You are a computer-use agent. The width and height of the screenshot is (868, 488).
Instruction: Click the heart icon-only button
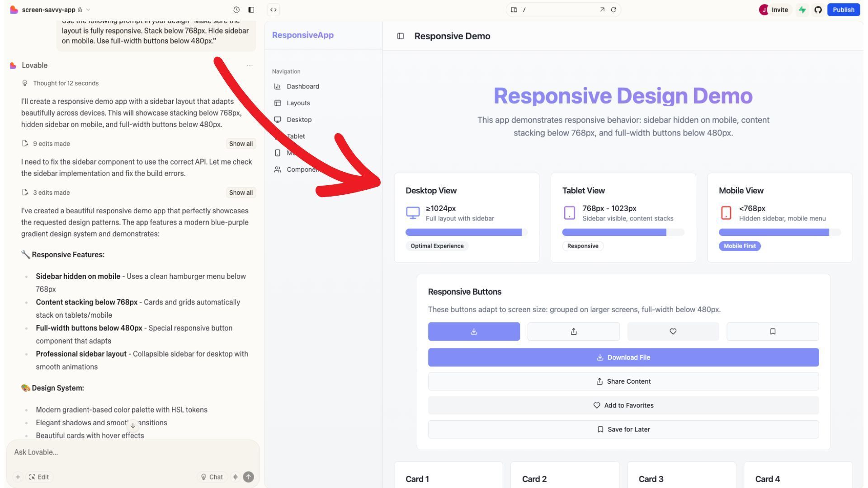coord(673,331)
